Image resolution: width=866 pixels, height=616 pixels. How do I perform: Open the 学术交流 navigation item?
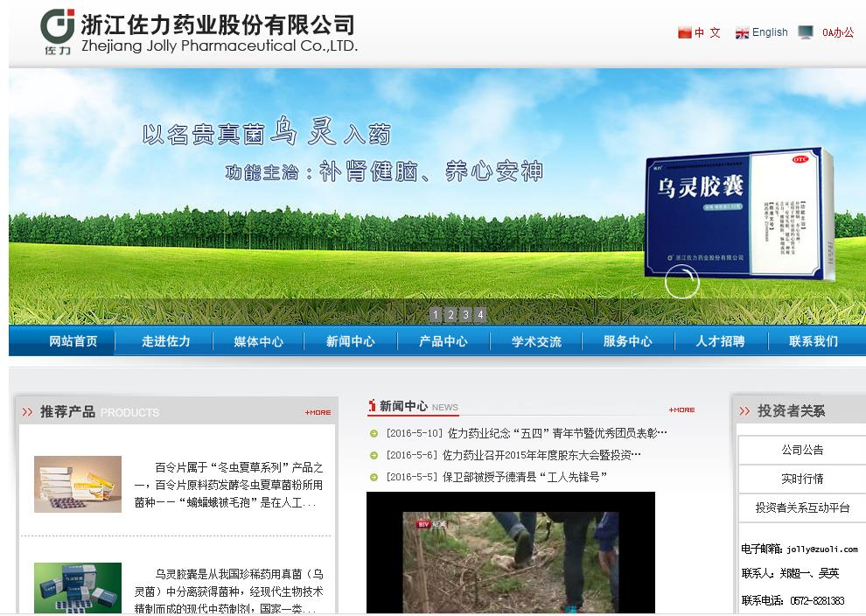[x=536, y=341]
